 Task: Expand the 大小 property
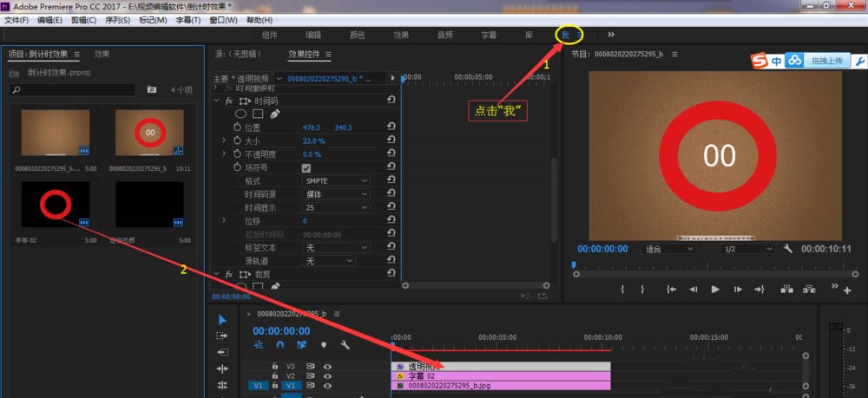[x=224, y=140]
